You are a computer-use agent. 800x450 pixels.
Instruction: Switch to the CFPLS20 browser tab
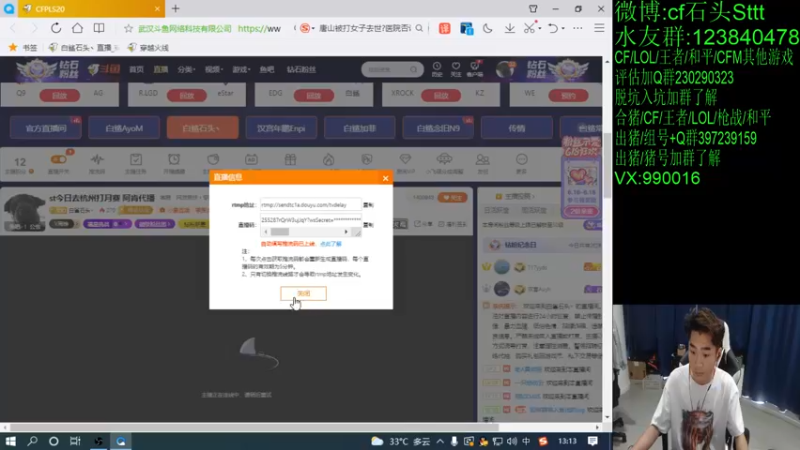[x=91, y=9]
